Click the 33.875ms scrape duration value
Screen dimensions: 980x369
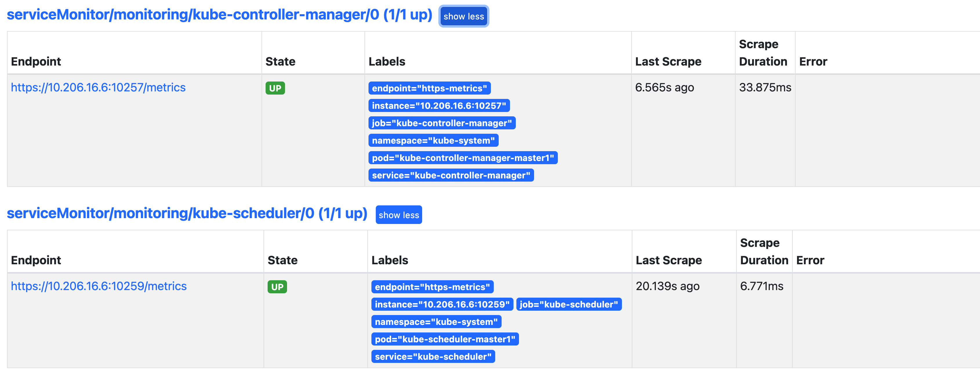765,88
